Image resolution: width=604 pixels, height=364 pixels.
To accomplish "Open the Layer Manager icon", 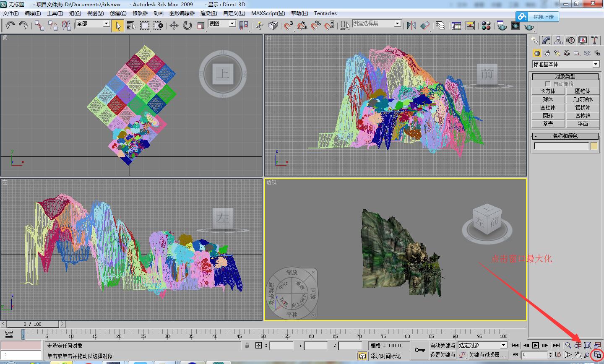I will click(x=440, y=26).
